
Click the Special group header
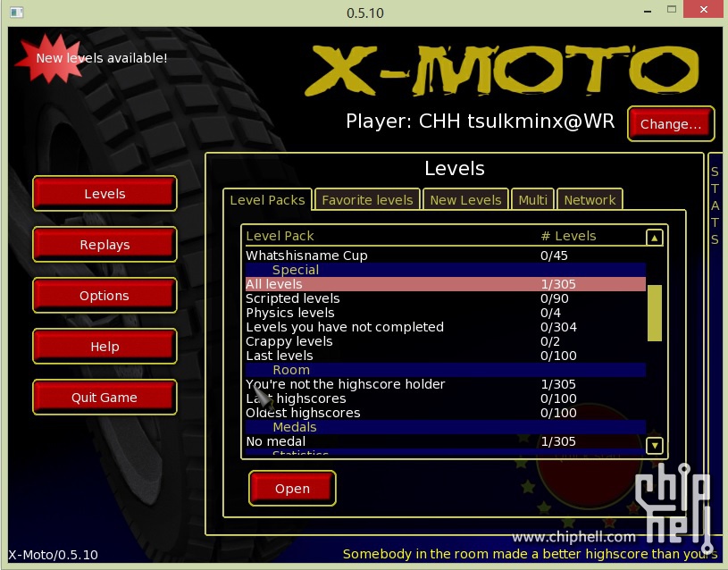click(446, 270)
